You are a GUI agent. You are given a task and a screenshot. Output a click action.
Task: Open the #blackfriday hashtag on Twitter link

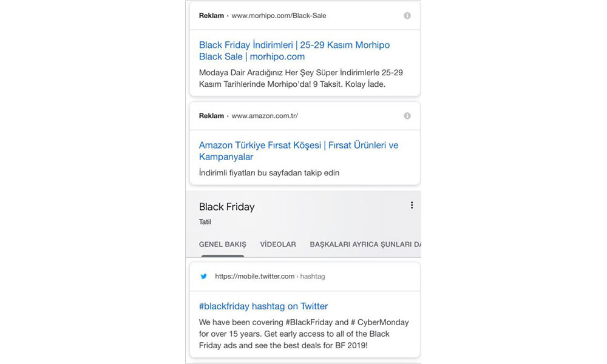pyautogui.click(x=263, y=306)
